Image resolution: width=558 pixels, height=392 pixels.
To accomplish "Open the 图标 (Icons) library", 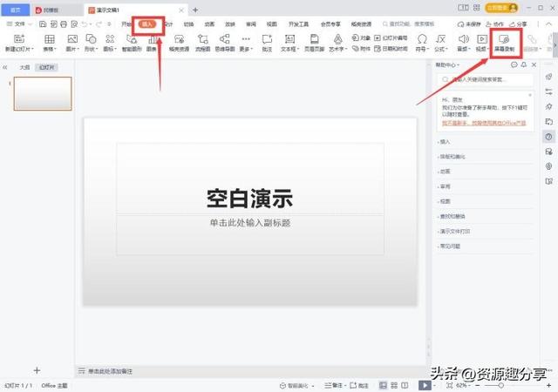I will (110, 43).
